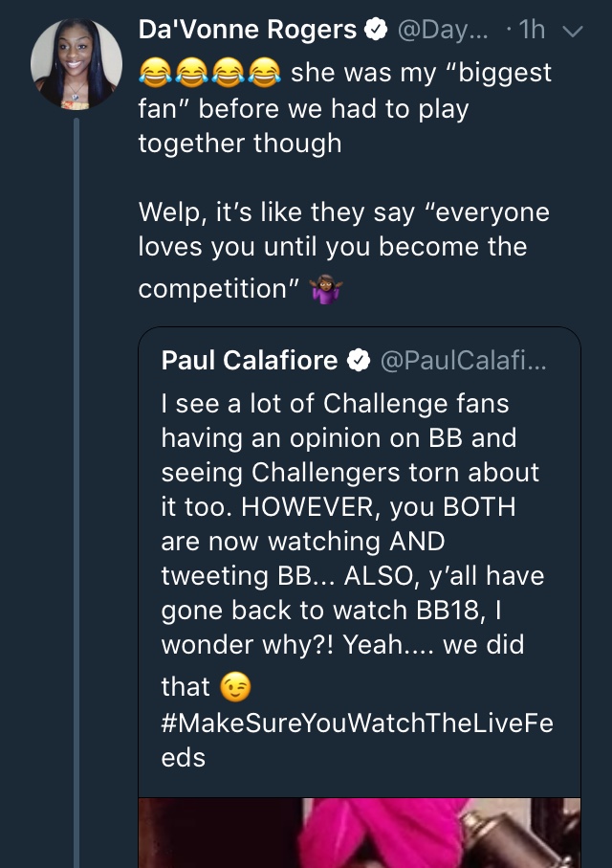The width and height of the screenshot is (612, 868).
Task: Click the third laughing-crying emoji
Action: tap(228, 73)
